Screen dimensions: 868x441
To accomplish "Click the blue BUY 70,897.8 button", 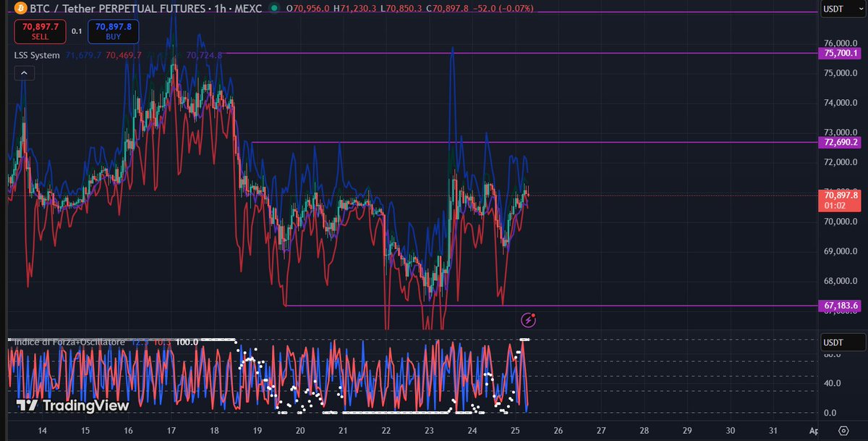I will (113, 31).
